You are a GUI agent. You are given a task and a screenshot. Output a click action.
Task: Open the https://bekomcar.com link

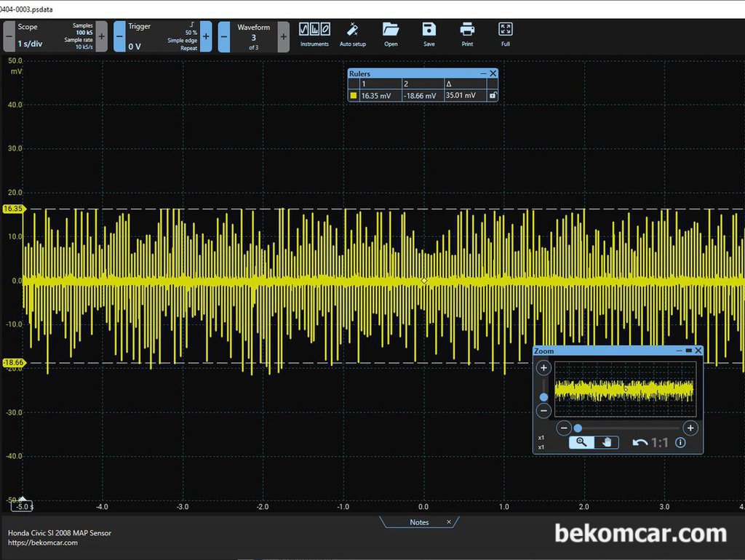point(43,543)
